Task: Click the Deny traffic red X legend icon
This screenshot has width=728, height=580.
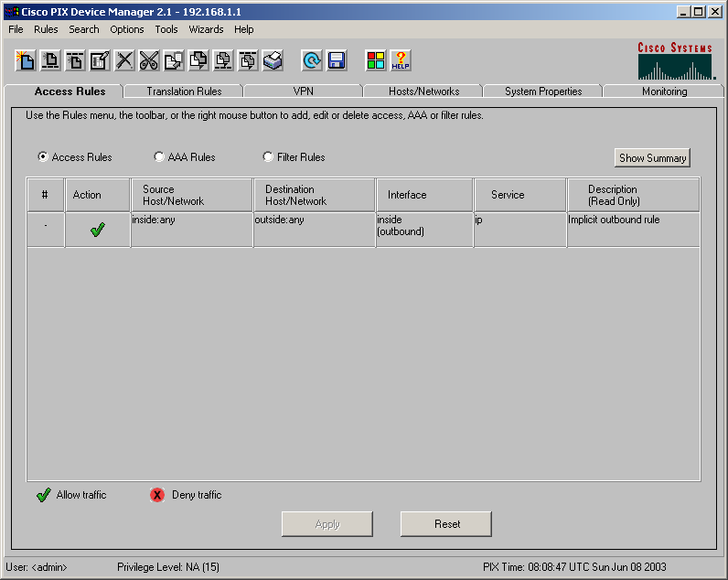Action: click(x=157, y=495)
